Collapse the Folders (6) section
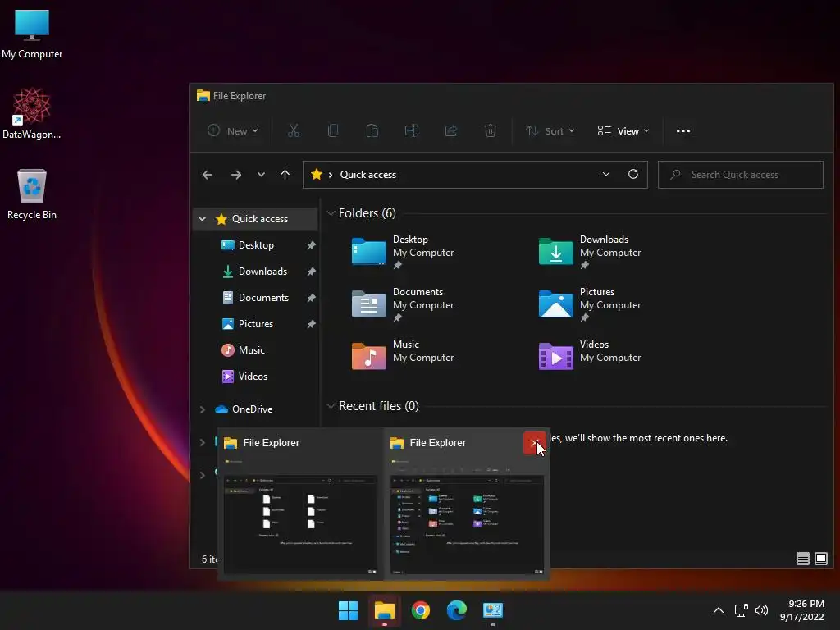Screen dimensions: 840x630 tap(331, 213)
